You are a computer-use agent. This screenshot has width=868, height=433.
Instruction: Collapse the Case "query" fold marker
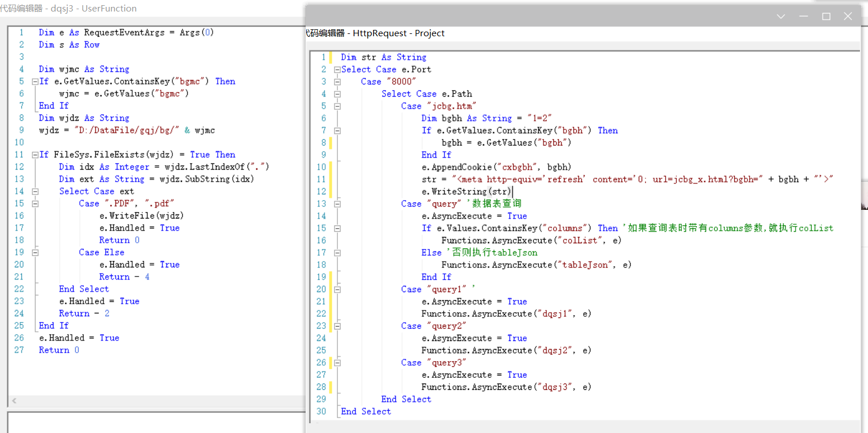click(337, 204)
